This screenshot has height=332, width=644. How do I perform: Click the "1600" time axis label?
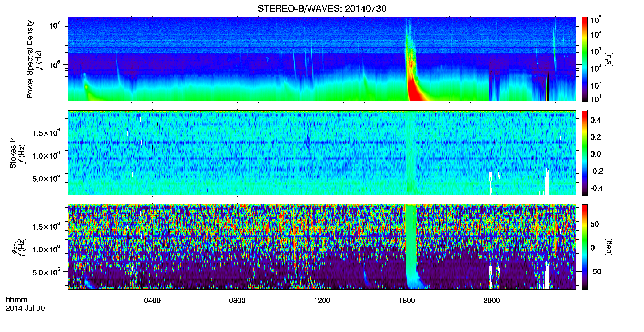tap(407, 300)
